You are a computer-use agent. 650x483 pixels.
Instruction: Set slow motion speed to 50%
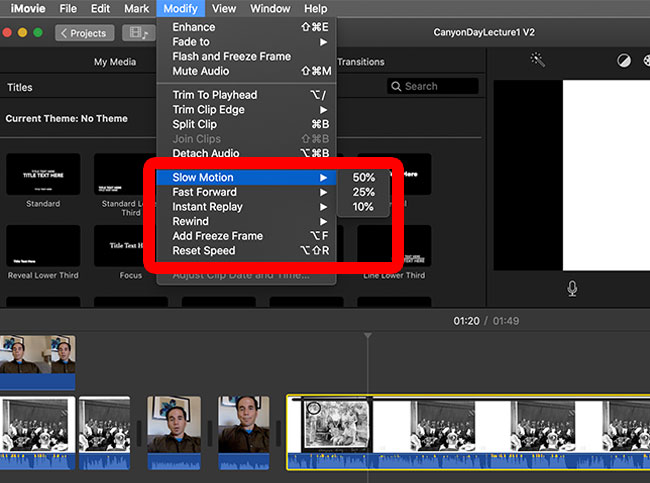click(364, 177)
